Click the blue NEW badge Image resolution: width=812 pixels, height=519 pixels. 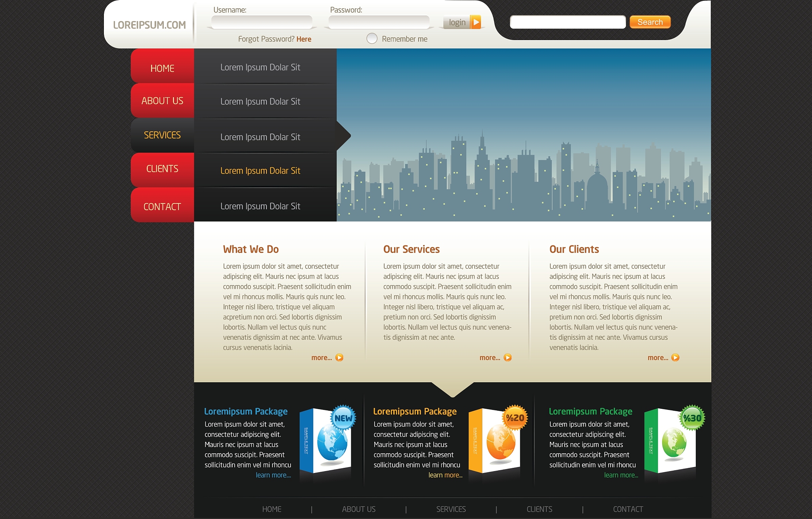click(x=343, y=418)
